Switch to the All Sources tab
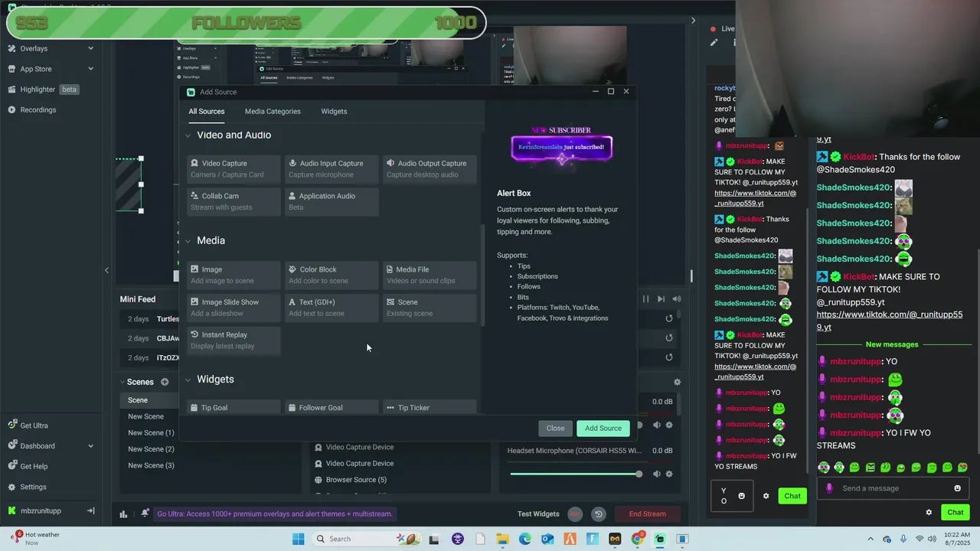This screenshot has width=980, height=551. [x=207, y=112]
